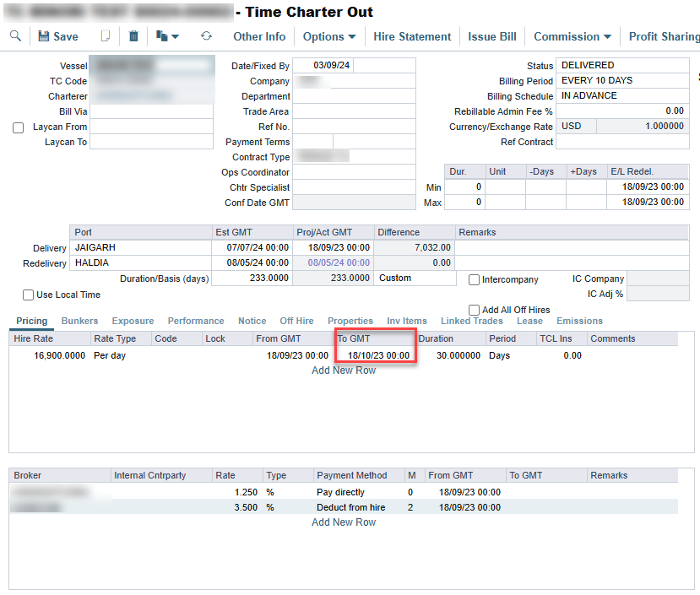This screenshot has width=700, height=595.
Task: Check the Intercompany checkbox
Action: [x=475, y=279]
